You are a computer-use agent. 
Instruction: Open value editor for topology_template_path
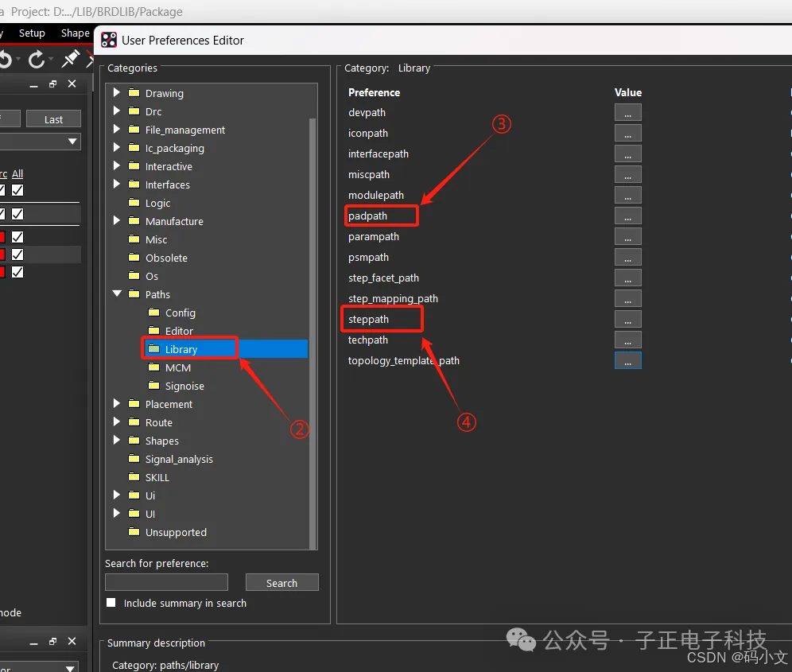tap(628, 361)
